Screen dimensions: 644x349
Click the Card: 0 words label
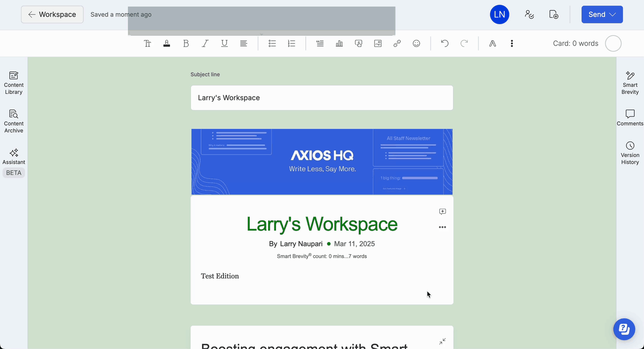click(576, 43)
